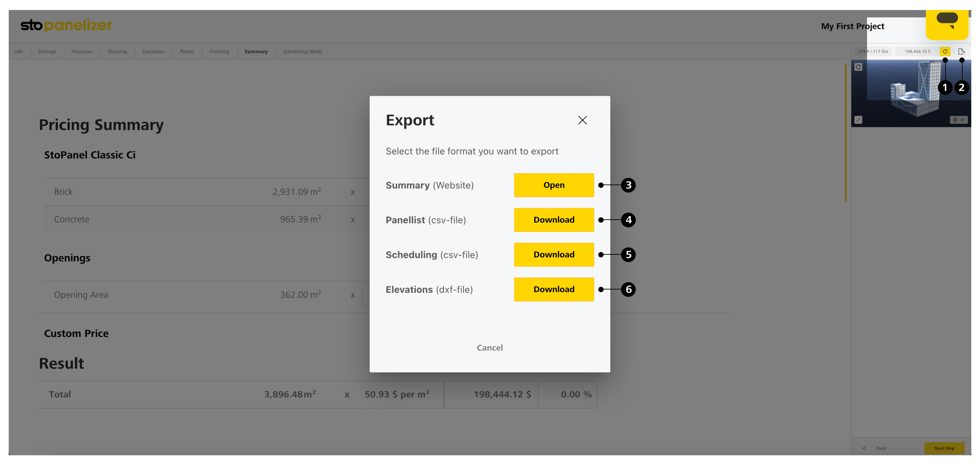The height and width of the screenshot is (476, 980).
Task: Expand the 3D preview to fullscreen
Action: [858, 120]
